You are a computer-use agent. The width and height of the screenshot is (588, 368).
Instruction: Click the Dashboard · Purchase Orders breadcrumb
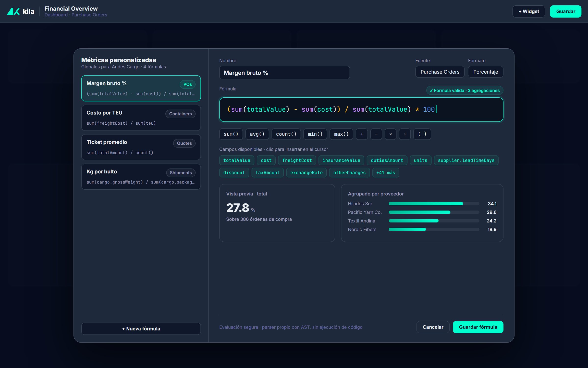76,15
